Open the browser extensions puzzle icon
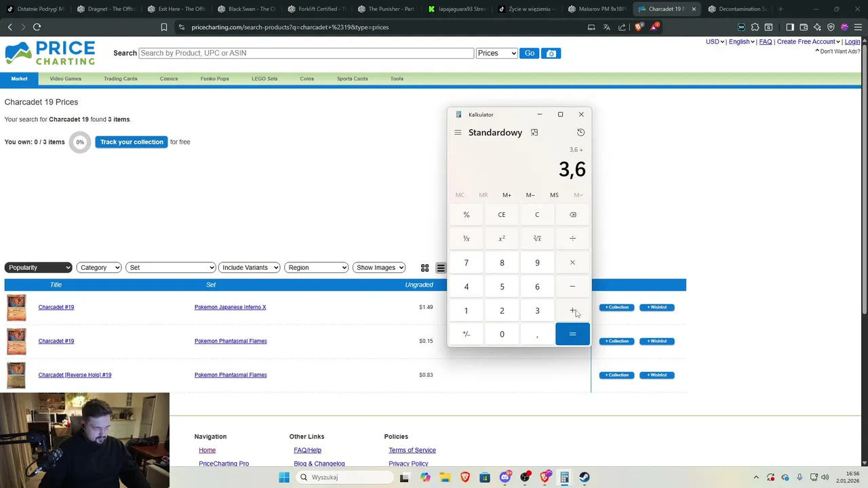The image size is (868, 488). (755, 27)
